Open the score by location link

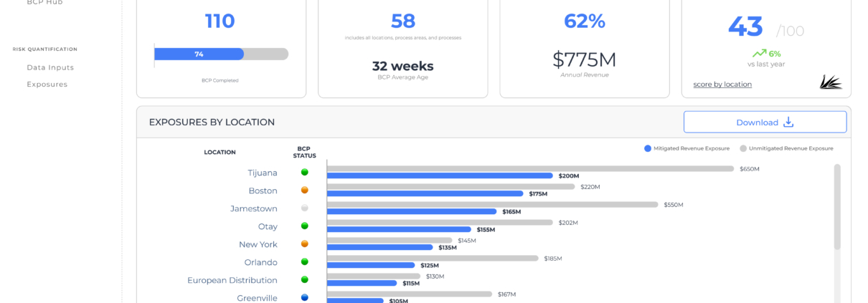point(722,85)
